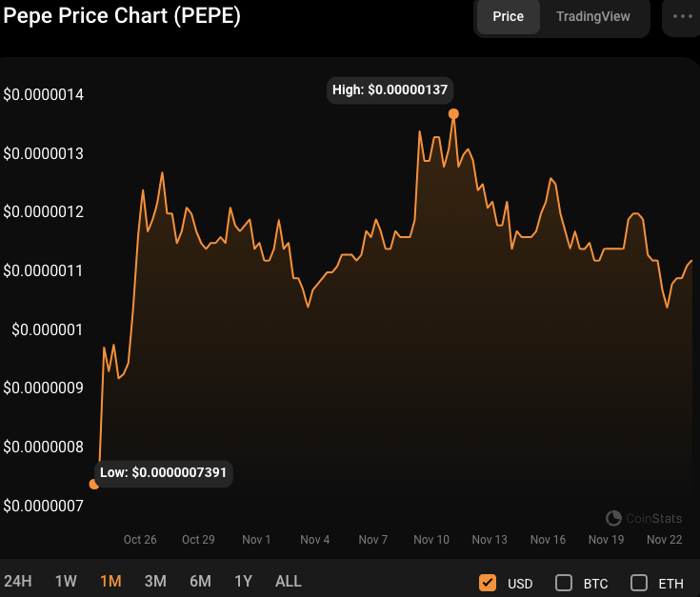
Task: Click the Nov 22 date label
Action: [x=665, y=540]
